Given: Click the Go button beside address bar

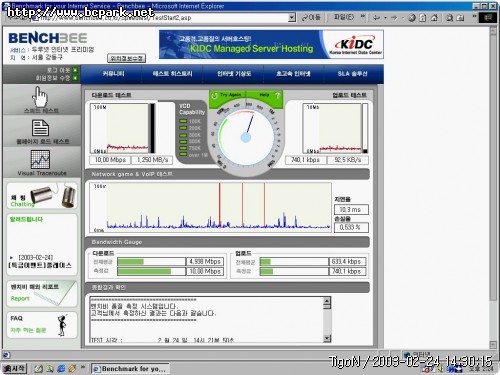Looking at the screenshot, I should pyautogui.click(x=311, y=17).
